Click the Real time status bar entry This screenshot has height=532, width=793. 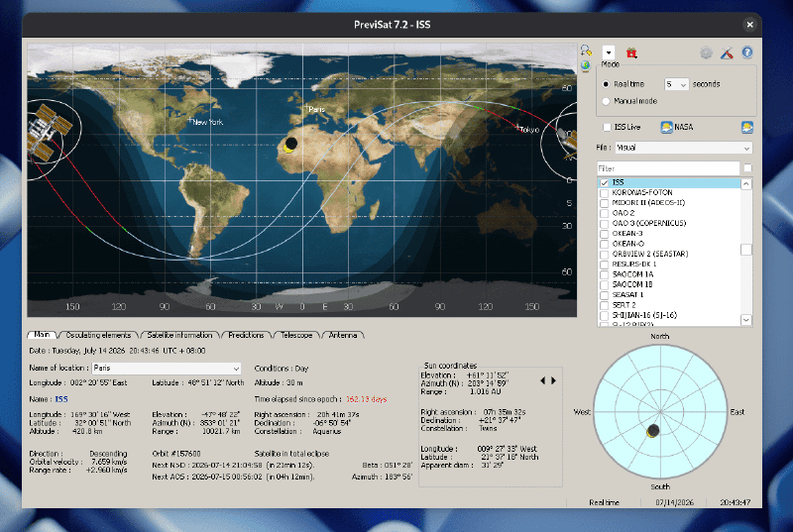(604, 502)
